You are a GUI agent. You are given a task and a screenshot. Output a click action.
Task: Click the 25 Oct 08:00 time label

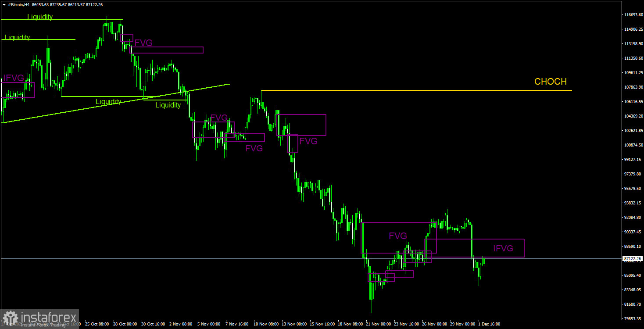pos(97,324)
